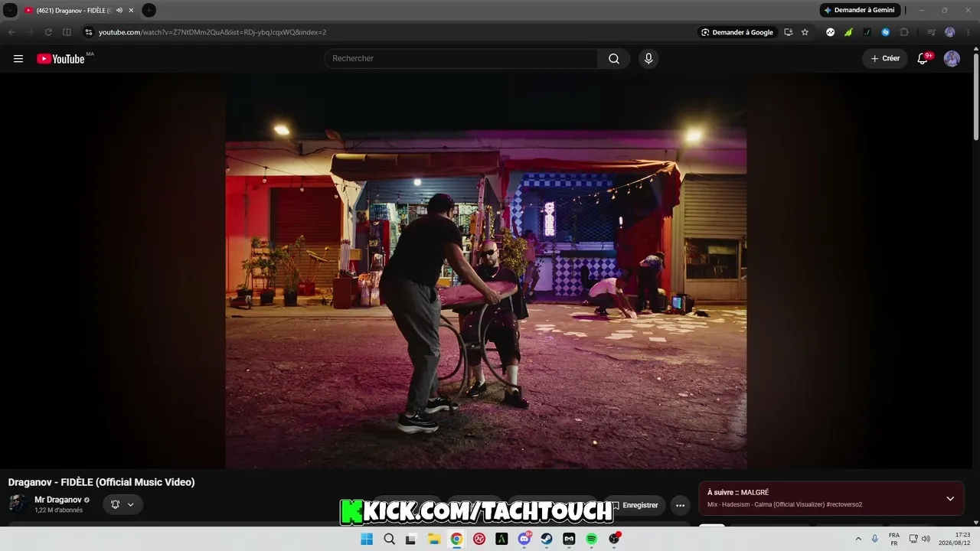Reload the current page
Screen dimensions: 980x551
tap(48, 32)
